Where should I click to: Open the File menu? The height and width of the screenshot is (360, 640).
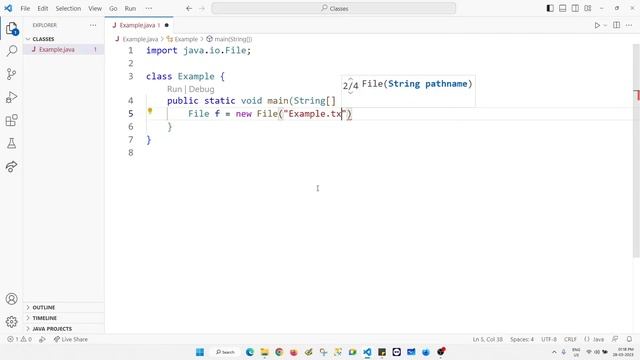coord(25,8)
